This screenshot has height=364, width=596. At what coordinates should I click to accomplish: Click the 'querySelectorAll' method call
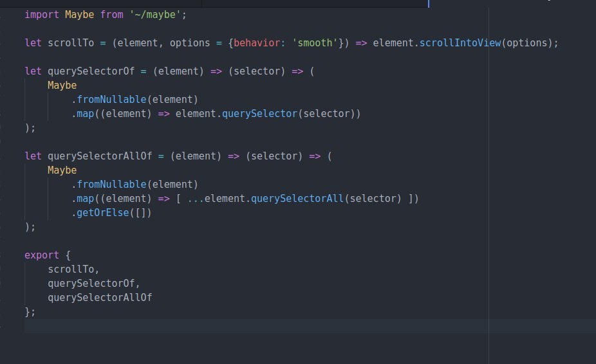tap(297, 199)
